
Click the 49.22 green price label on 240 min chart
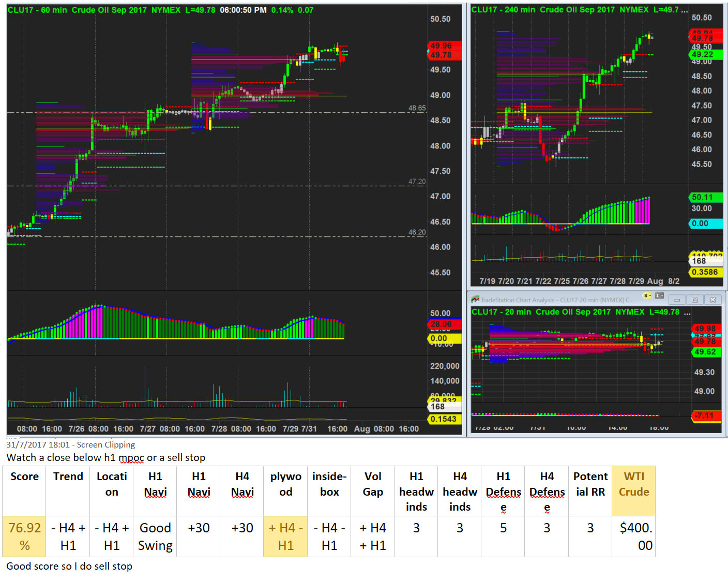706,54
